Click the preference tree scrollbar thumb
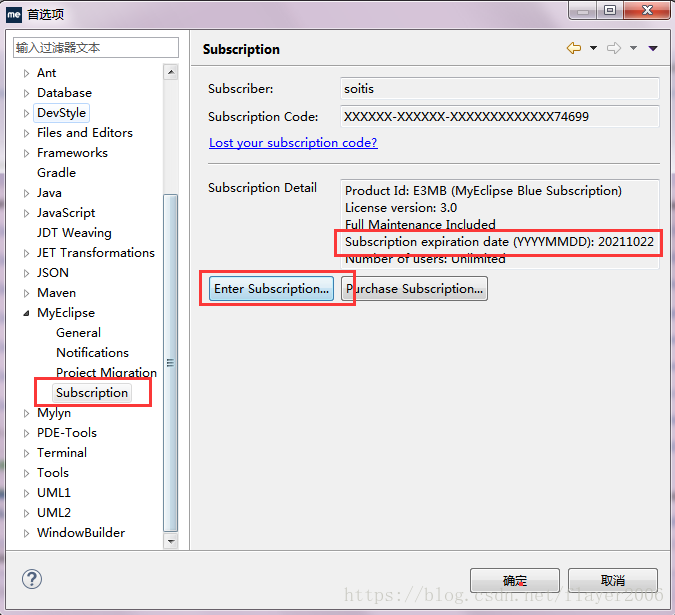The image size is (675, 615). tap(171, 363)
